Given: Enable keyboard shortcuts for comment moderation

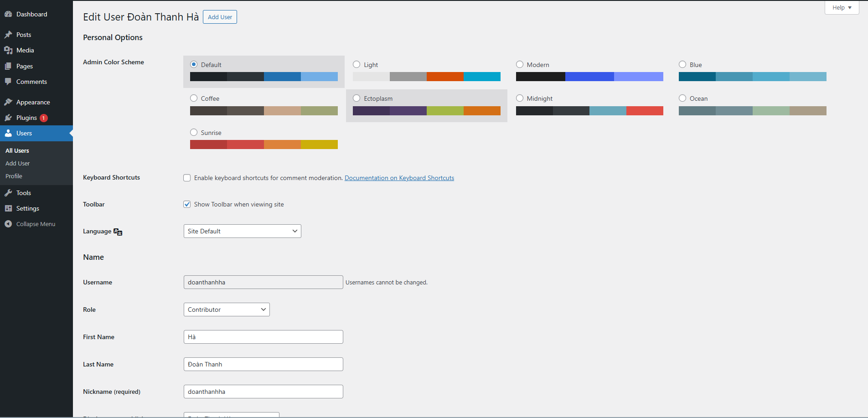Looking at the screenshot, I should (187, 178).
